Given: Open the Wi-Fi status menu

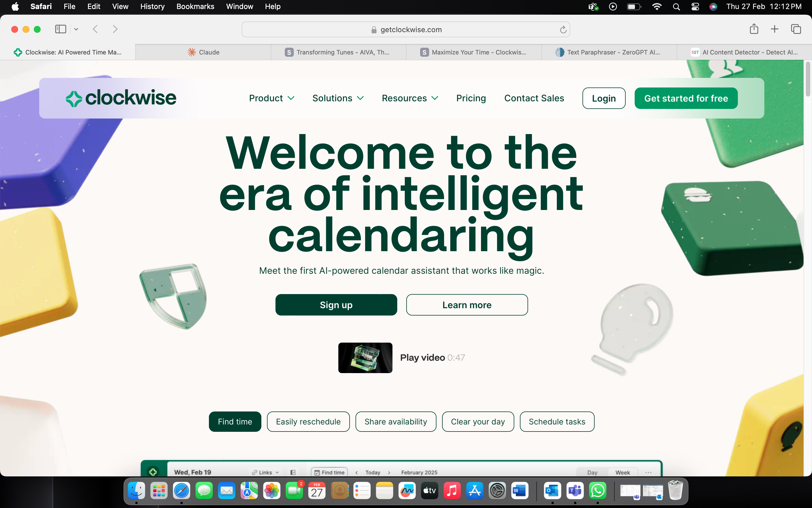Looking at the screenshot, I should pyautogui.click(x=657, y=6).
